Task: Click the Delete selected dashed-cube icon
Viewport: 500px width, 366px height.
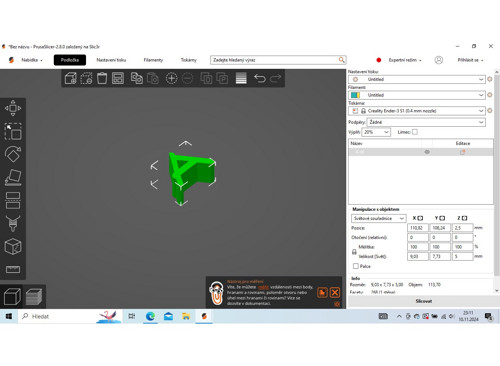Action: click(86, 78)
